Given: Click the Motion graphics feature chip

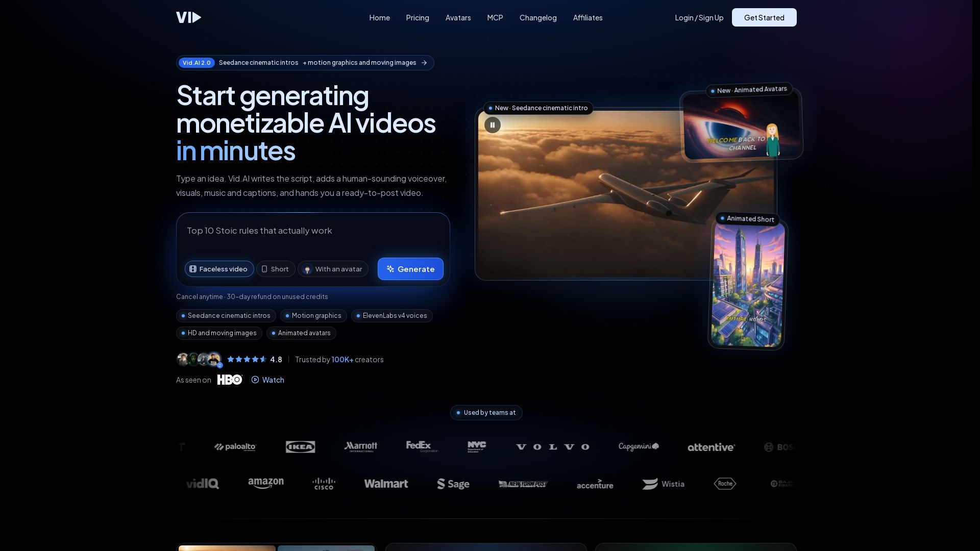Looking at the screenshot, I should 313,316.
